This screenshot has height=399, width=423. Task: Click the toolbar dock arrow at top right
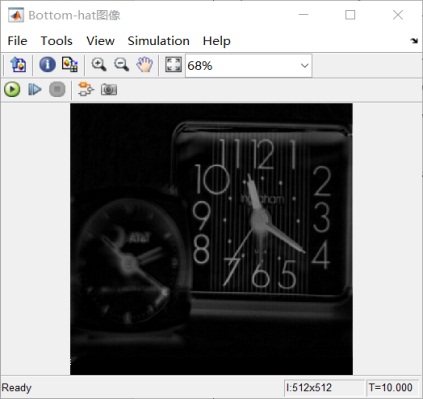[414, 41]
